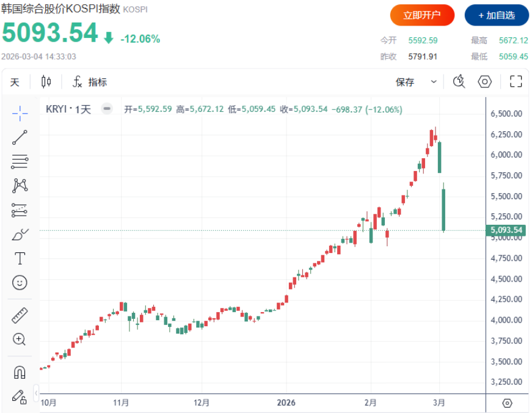This screenshot has height=413, width=532.
Task: Open the parallel lines drawing tool
Action: click(x=18, y=161)
